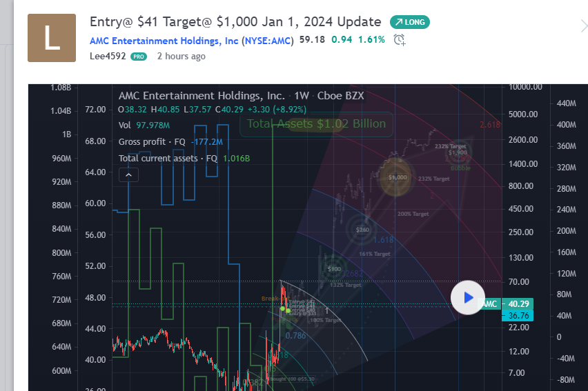Image resolution: width=588 pixels, height=391 pixels.
Task: Click the '200% Target' chart label
Action: [413, 214]
